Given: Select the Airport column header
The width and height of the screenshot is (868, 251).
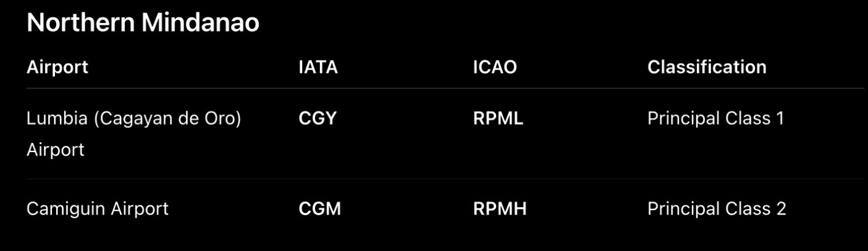Looking at the screenshot, I should point(57,67).
